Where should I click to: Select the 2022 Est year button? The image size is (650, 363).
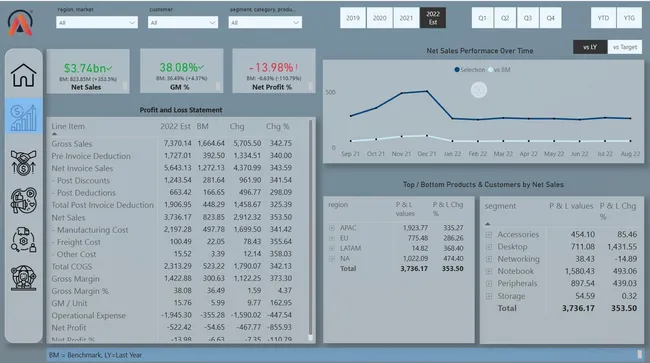pos(433,18)
